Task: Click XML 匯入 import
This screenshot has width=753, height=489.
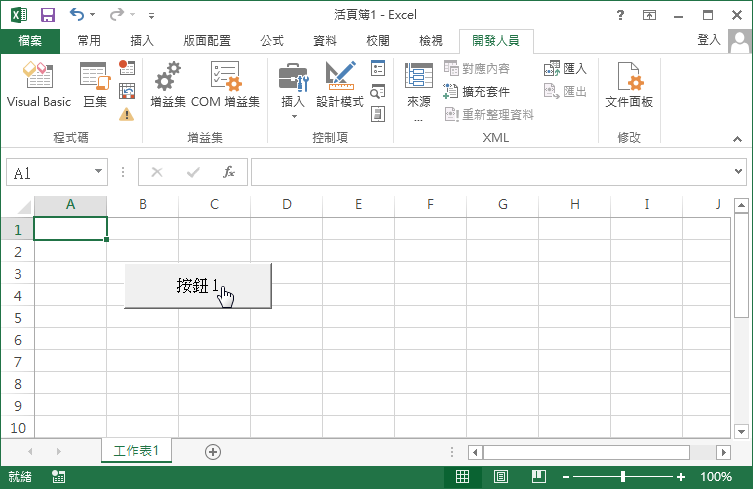Action: pyautogui.click(x=565, y=68)
